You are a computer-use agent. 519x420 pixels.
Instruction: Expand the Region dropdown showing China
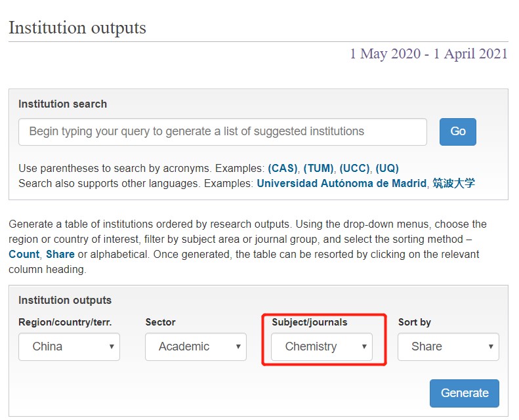pos(69,346)
